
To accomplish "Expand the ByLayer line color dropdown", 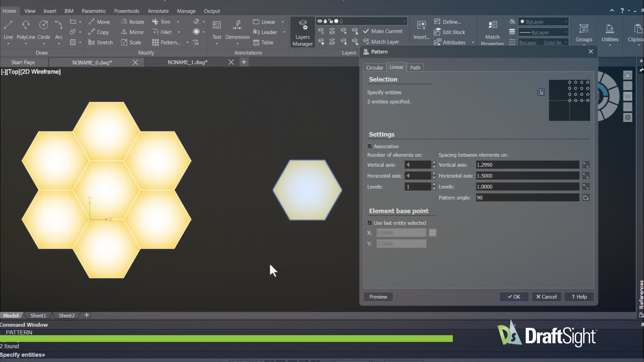I will (543, 22).
